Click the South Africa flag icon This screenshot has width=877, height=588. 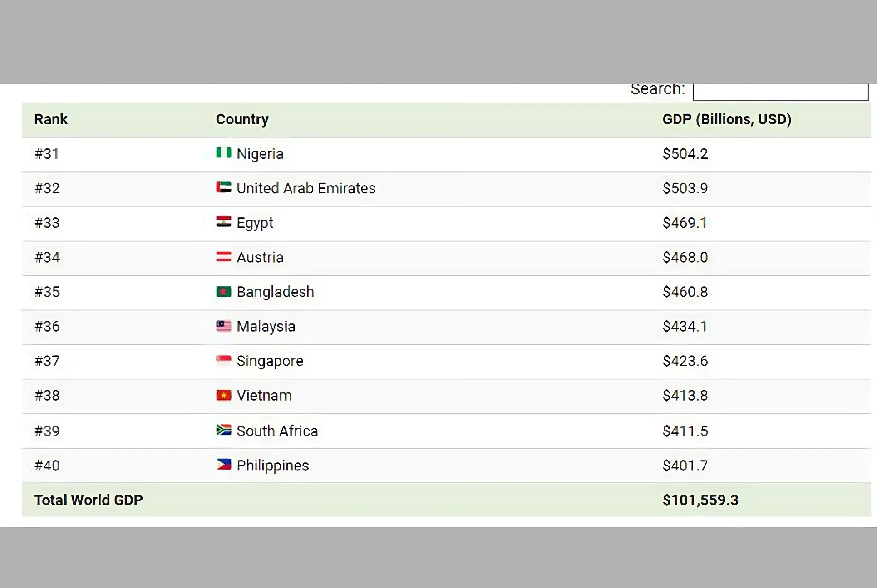(x=223, y=430)
